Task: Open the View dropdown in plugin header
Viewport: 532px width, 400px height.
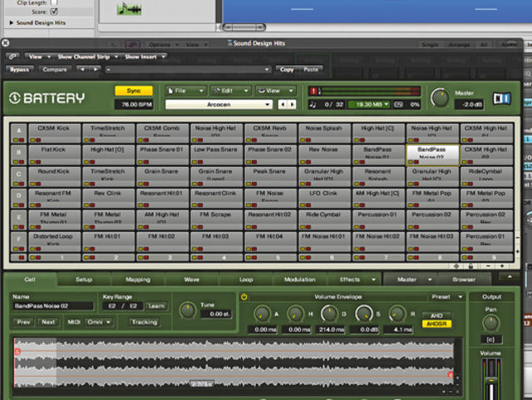Action: click(x=39, y=57)
